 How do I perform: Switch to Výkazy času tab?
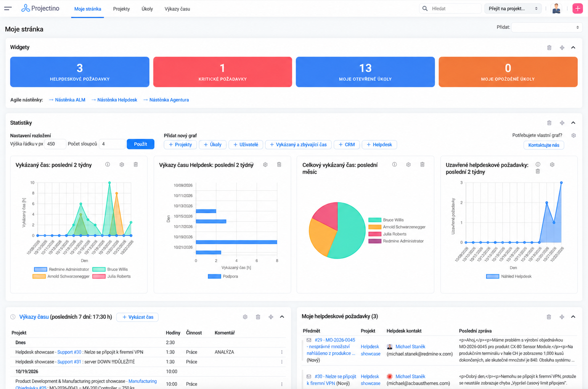pos(177,9)
